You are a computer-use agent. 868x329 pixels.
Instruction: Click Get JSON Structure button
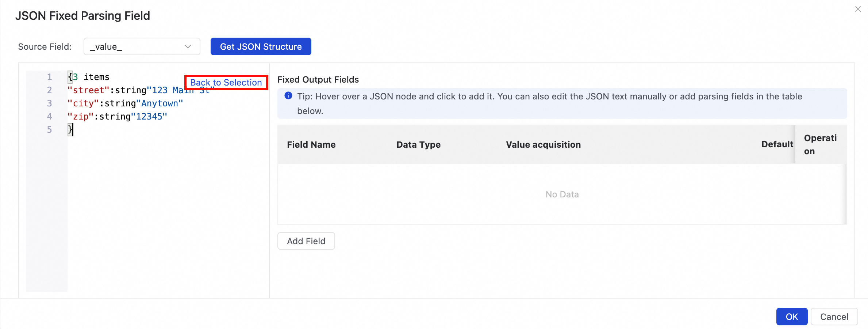pyautogui.click(x=261, y=47)
